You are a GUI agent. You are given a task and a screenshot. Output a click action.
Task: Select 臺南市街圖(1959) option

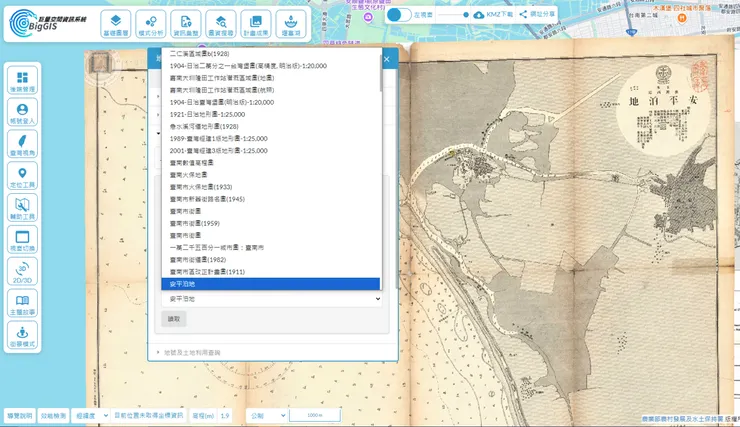[x=270, y=223]
